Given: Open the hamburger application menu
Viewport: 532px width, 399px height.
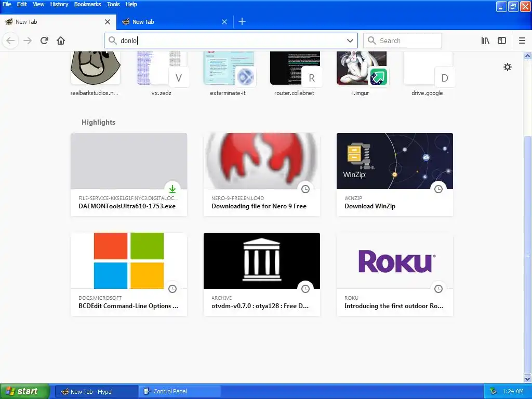Looking at the screenshot, I should pyautogui.click(x=522, y=41).
